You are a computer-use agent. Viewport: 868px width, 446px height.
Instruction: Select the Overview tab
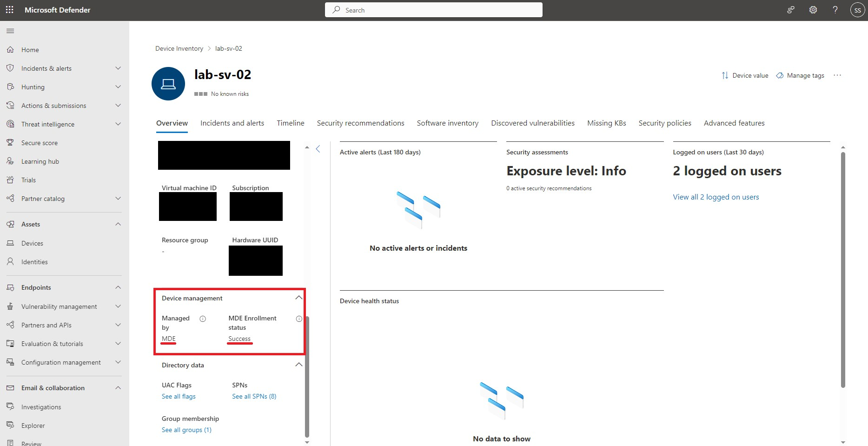click(172, 123)
